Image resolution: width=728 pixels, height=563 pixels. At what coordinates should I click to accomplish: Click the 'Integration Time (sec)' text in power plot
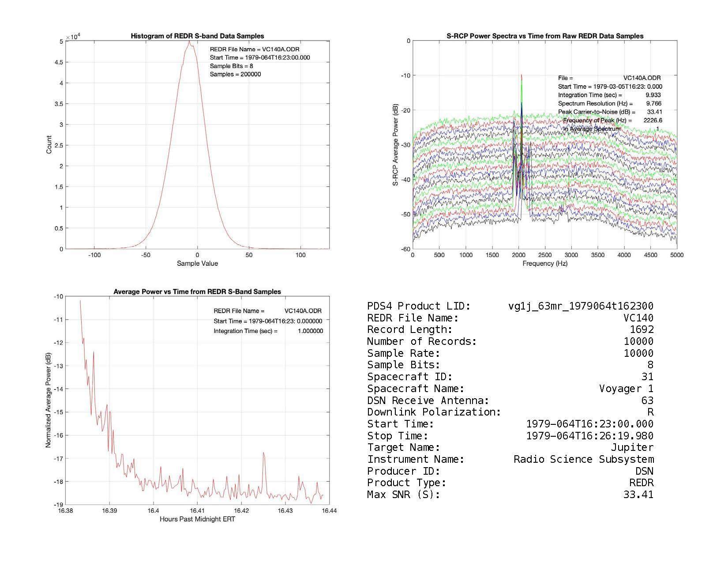245,331
